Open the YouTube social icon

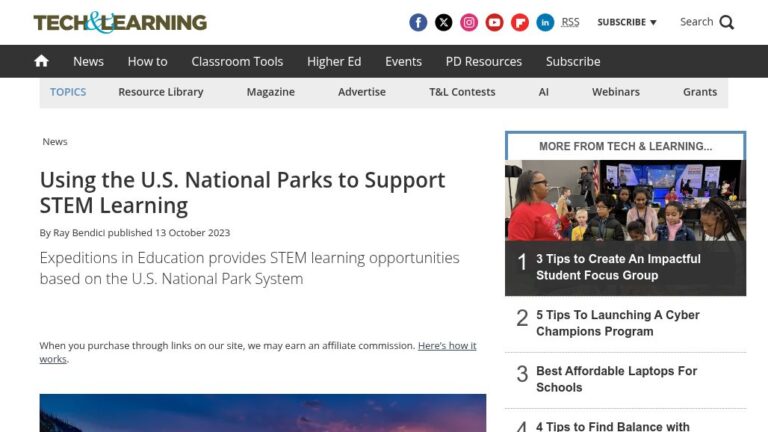(x=494, y=23)
